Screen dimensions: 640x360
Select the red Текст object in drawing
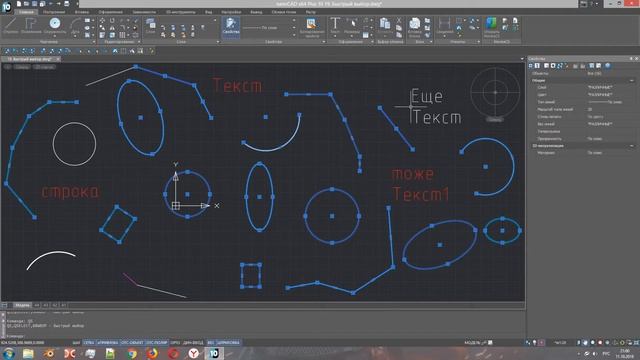coord(238,85)
